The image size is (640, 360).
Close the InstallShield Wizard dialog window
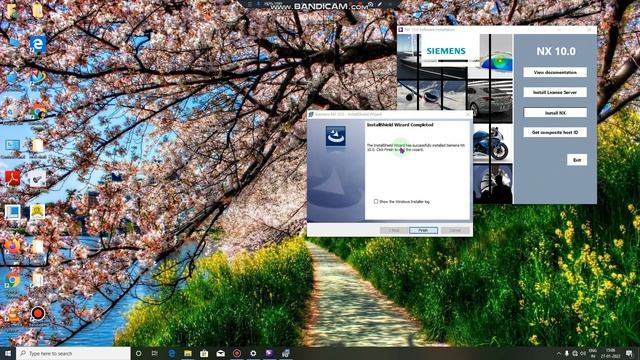[x=468, y=115]
